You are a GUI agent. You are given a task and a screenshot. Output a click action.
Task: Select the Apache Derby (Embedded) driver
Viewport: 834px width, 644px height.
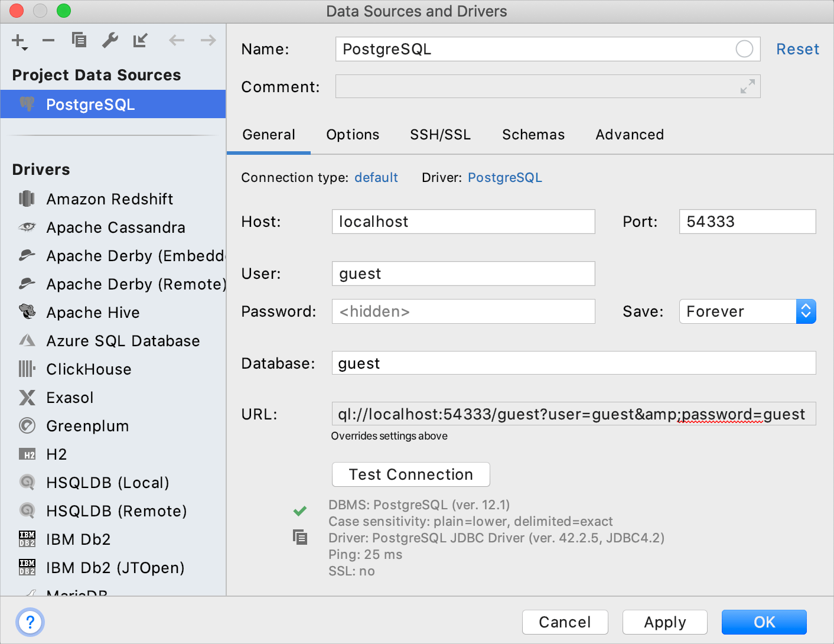113,256
